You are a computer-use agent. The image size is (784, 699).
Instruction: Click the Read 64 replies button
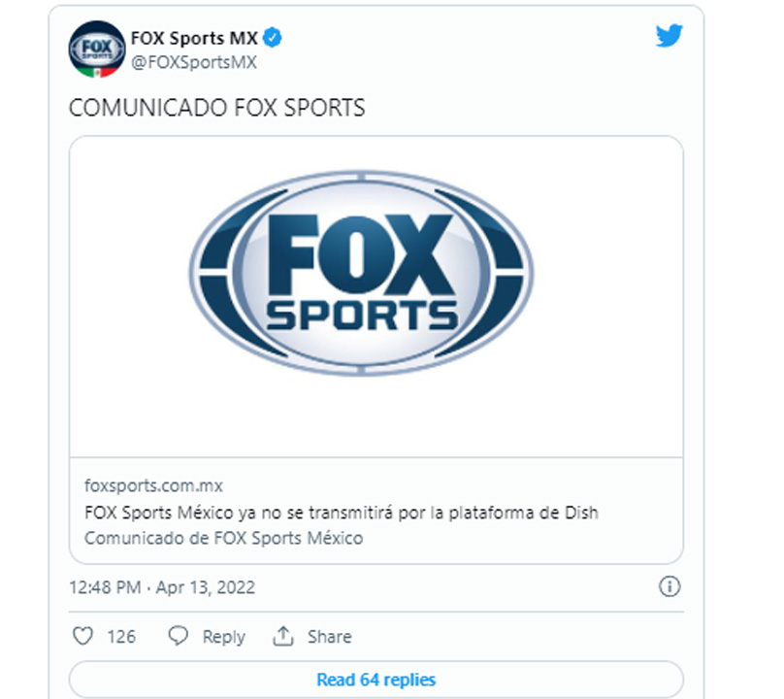coord(376,680)
